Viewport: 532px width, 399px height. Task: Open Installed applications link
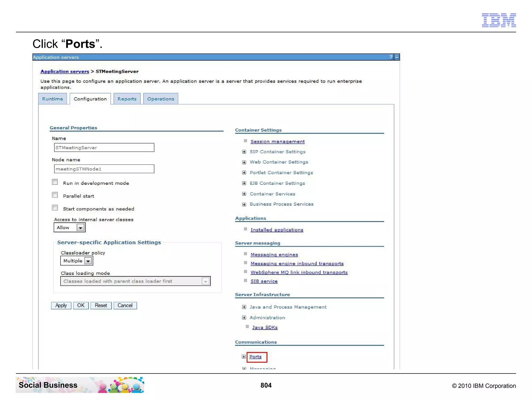click(277, 230)
